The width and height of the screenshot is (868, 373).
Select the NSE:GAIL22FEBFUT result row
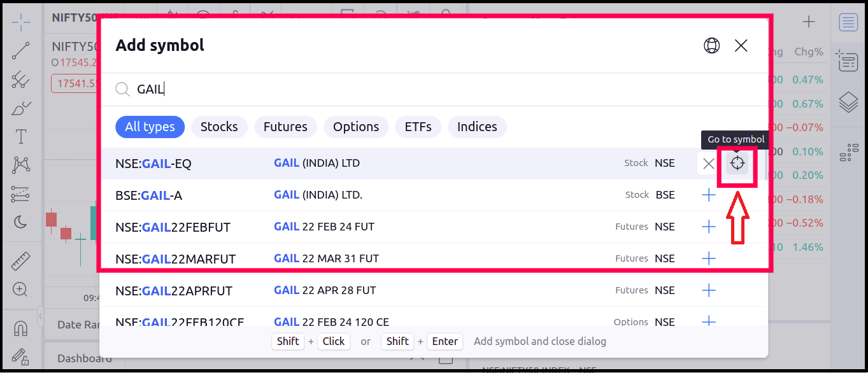coord(432,227)
